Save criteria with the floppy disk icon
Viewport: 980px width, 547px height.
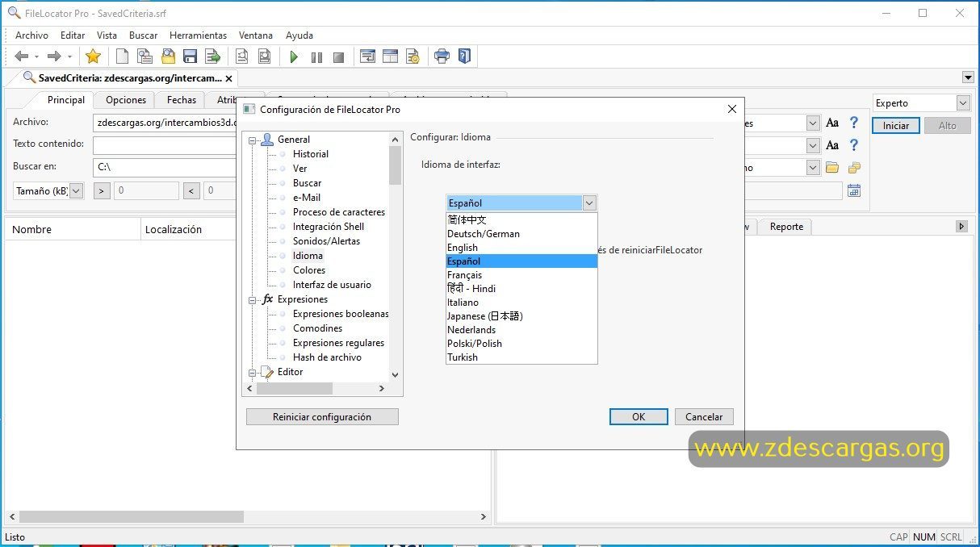point(191,56)
